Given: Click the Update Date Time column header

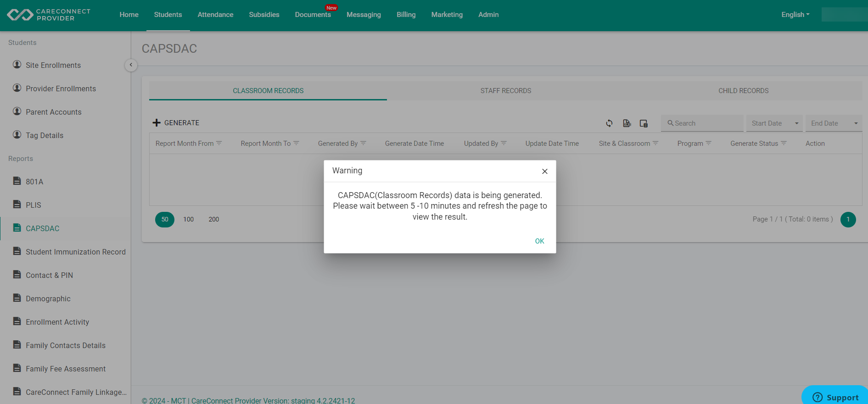Looking at the screenshot, I should pos(552,144).
